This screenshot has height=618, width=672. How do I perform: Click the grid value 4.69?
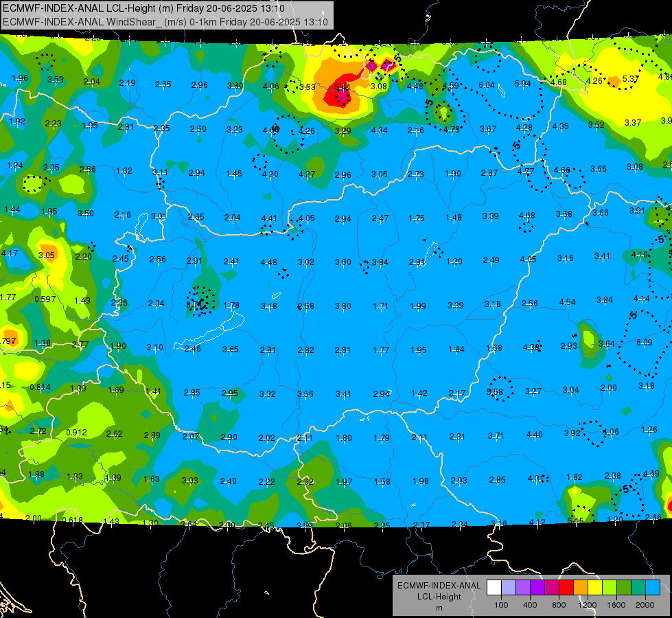click(651, 474)
